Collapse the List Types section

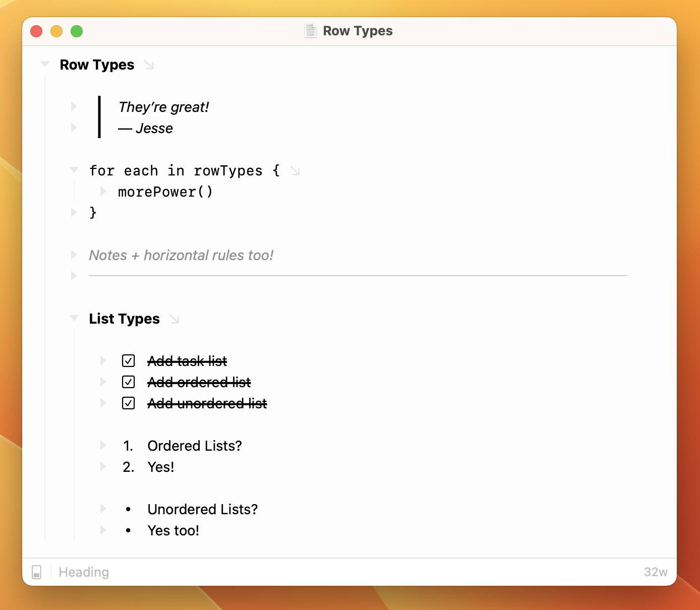pos(74,318)
